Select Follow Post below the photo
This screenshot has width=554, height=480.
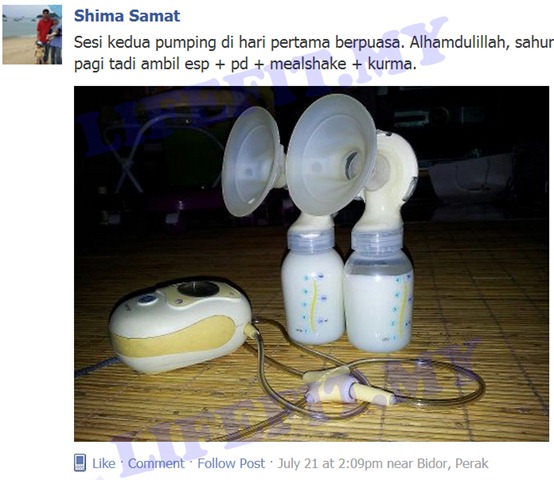pyautogui.click(x=231, y=463)
